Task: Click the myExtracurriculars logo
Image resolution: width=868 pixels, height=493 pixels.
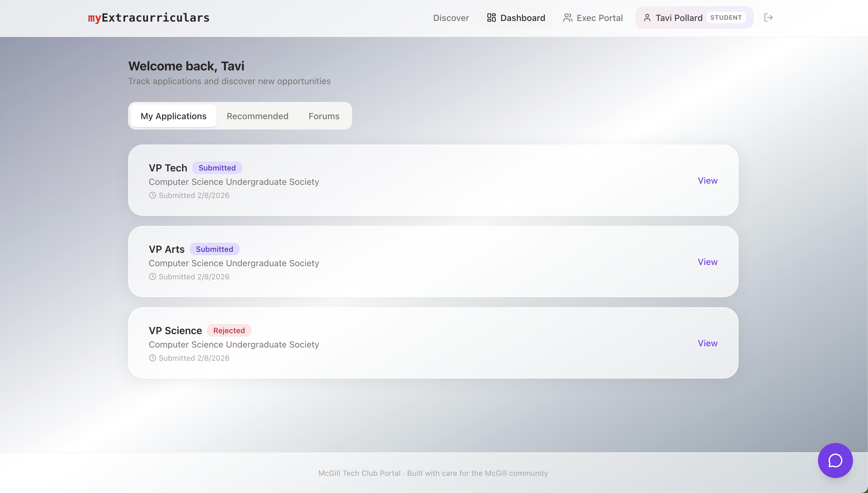Action: point(149,18)
